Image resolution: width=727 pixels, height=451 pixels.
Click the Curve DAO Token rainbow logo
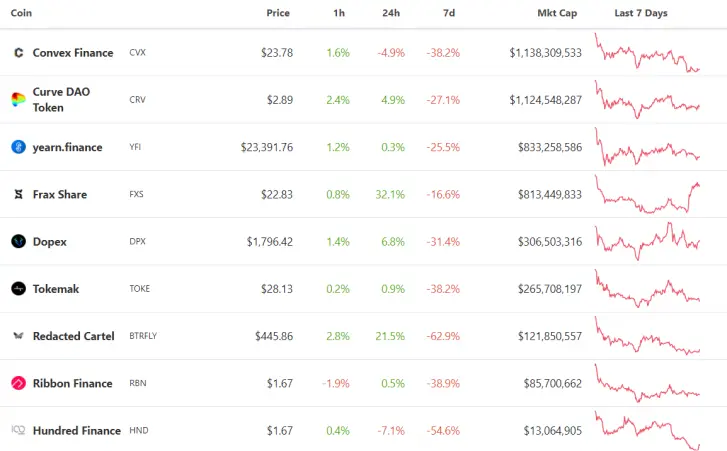[19, 100]
